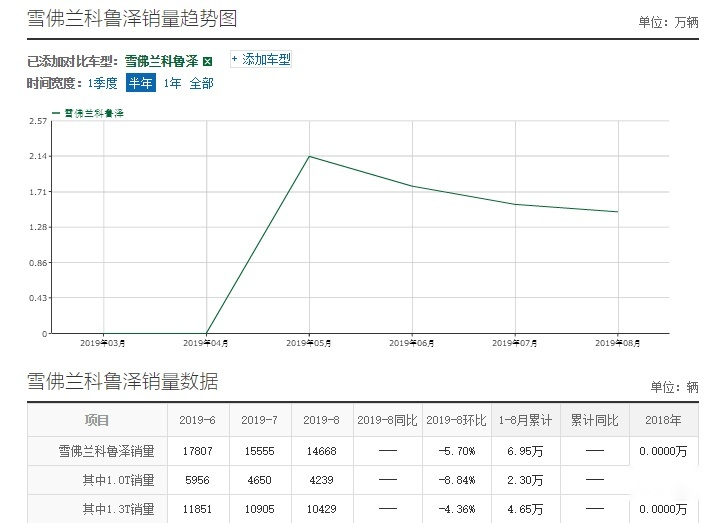Toggle 雪佛兰科鲁泽 legend entry in chart

click(x=88, y=113)
